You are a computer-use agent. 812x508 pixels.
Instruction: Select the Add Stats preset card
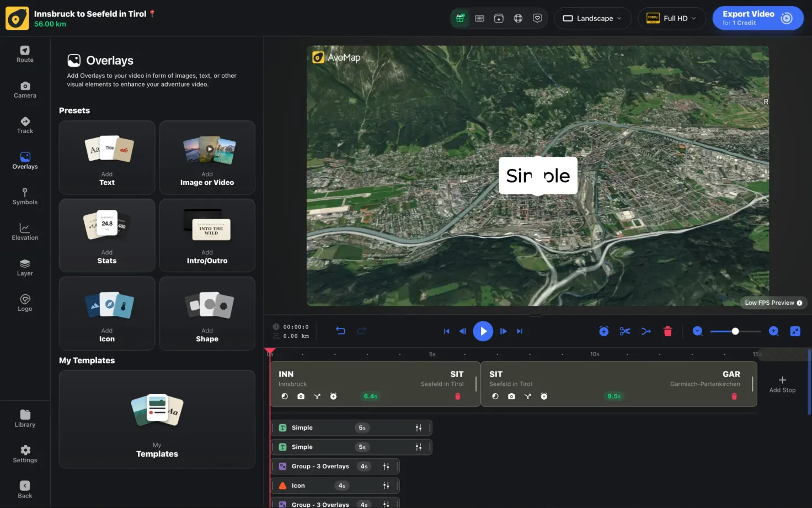pos(107,236)
